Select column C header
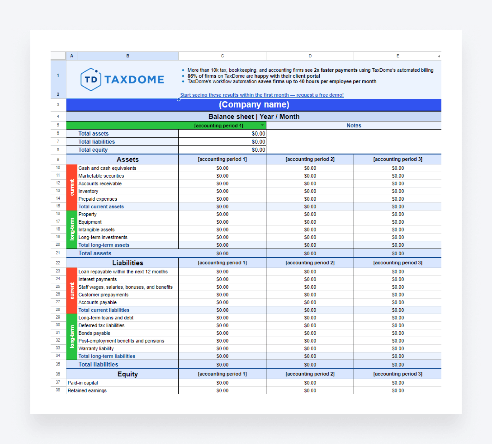 tap(222, 56)
